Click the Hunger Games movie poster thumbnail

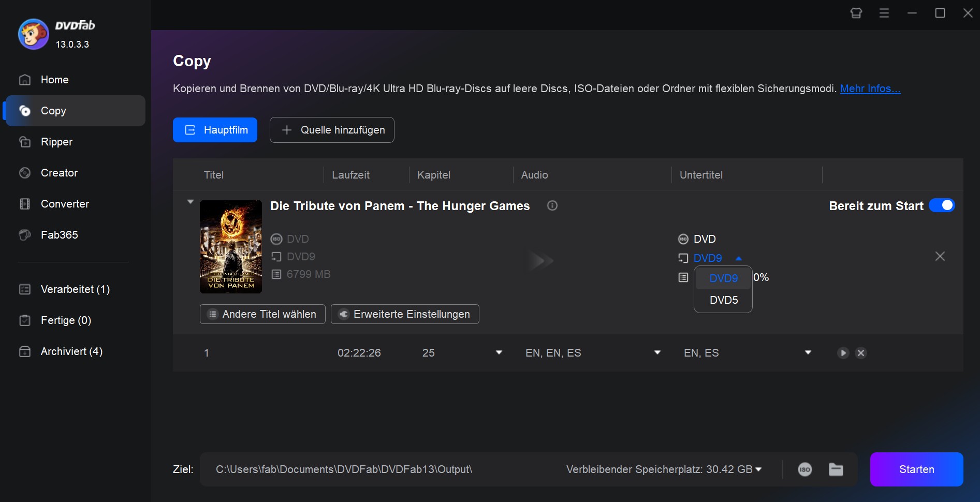231,247
